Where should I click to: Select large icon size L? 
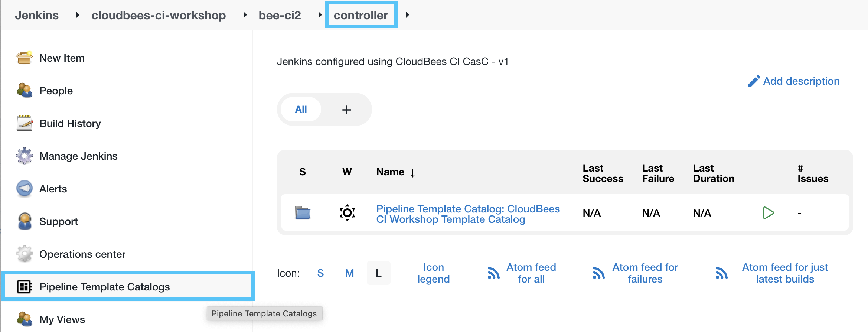pos(378,273)
